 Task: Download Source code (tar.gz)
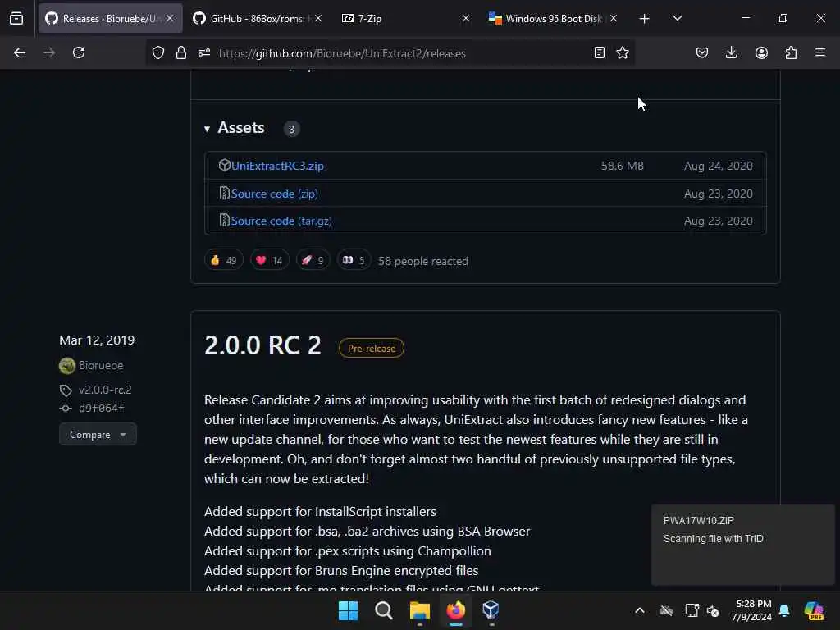pyautogui.click(x=281, y=221)
